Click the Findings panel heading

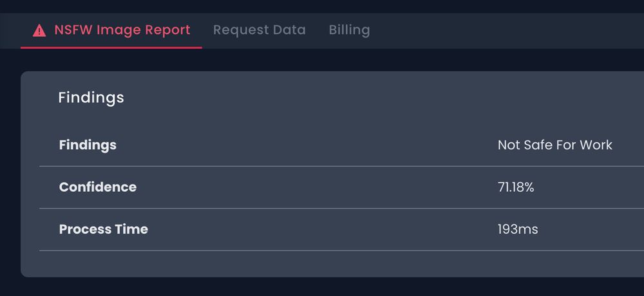[x=91, y=98]
